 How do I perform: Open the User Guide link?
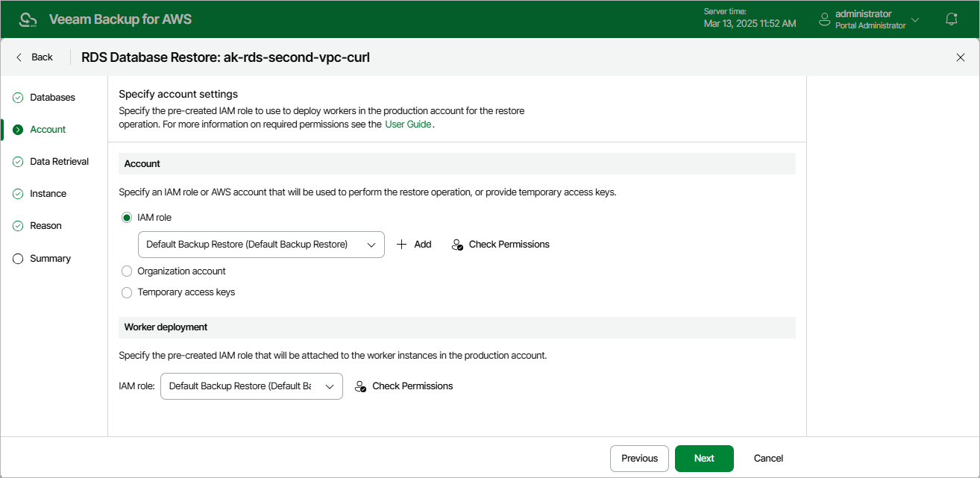[x=408, y=125]
